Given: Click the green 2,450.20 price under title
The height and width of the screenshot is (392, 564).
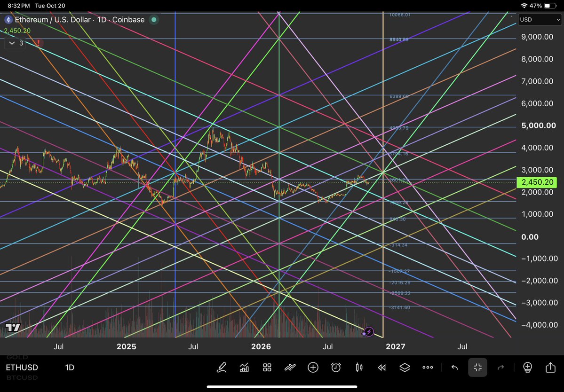Looking at the screenshot, I should click(x=17, y=31).
